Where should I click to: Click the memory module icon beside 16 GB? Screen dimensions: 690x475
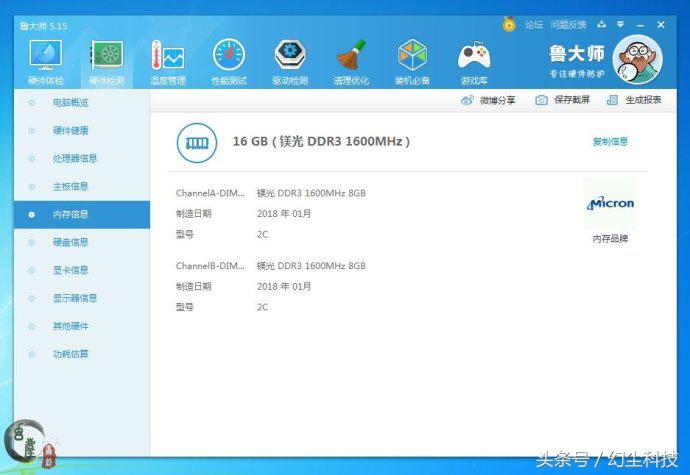197,143
